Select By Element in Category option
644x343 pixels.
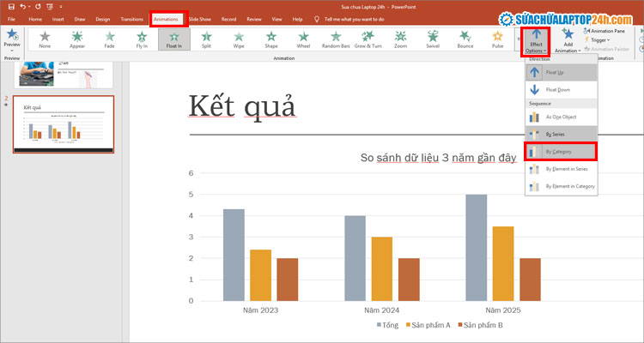click(x=561, y=186)
